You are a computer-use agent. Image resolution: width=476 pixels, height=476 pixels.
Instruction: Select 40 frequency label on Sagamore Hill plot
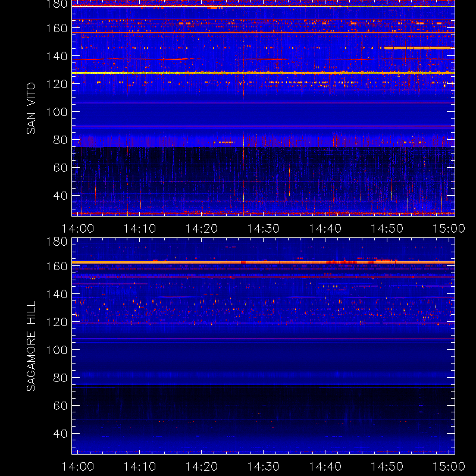[x=60, y=434]
